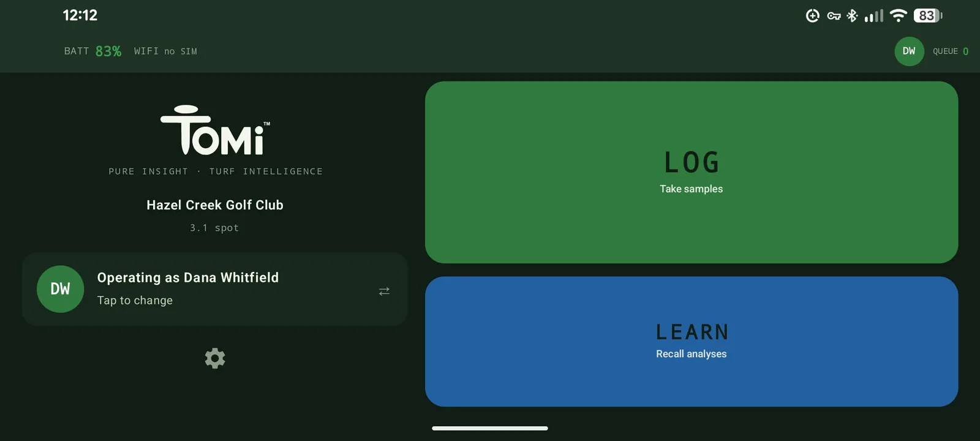Tap the Wi-Fi icon in status bar
980x441 pixels.
[x=898, y=15]
